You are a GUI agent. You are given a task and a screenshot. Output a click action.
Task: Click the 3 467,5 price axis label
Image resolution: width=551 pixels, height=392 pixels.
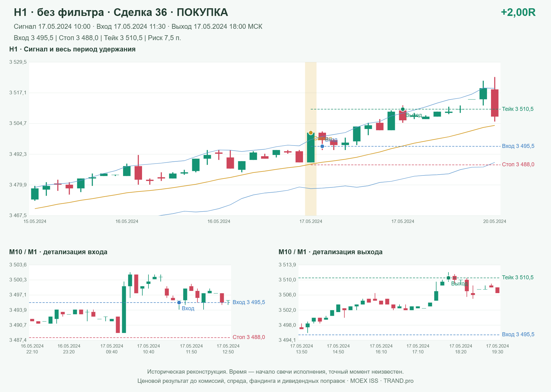18,215
